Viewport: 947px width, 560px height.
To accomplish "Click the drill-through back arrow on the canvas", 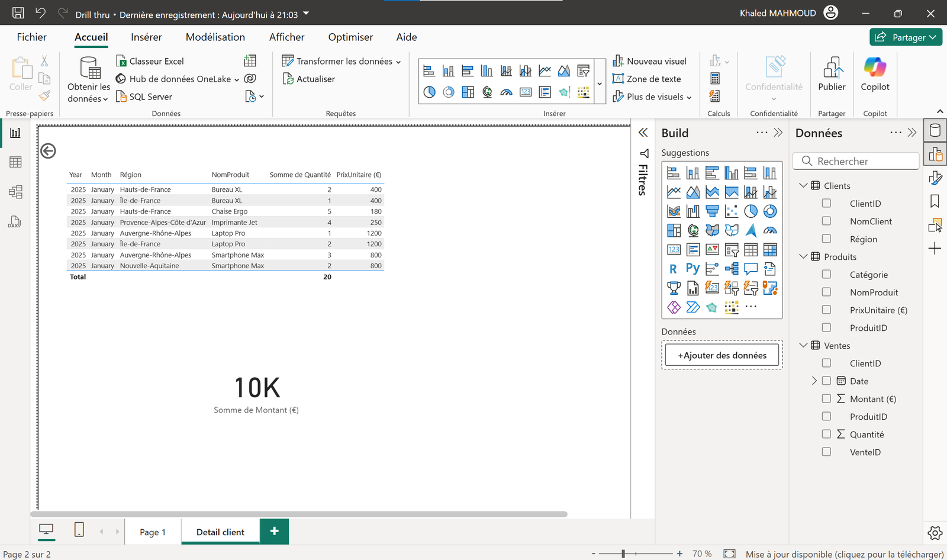I will pyautogui.click(x=48, y=151).
